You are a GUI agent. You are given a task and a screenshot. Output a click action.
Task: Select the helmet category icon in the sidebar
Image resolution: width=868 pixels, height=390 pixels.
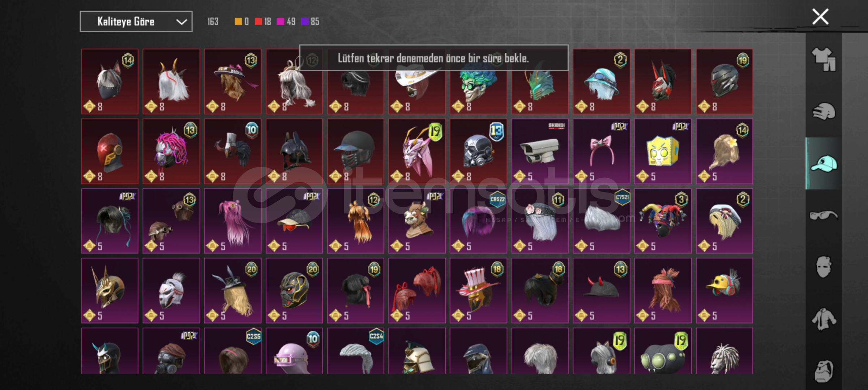(x=824, y=111)
